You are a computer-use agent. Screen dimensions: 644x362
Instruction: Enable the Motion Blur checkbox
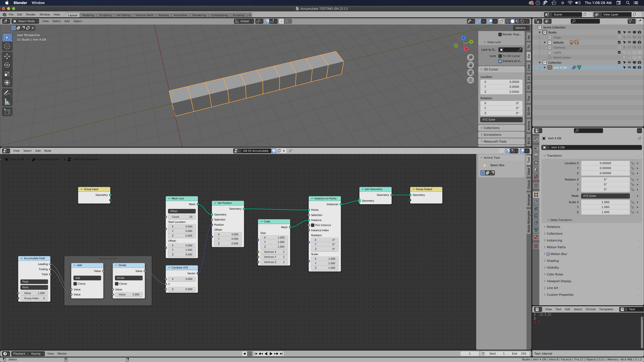point(548,254)
